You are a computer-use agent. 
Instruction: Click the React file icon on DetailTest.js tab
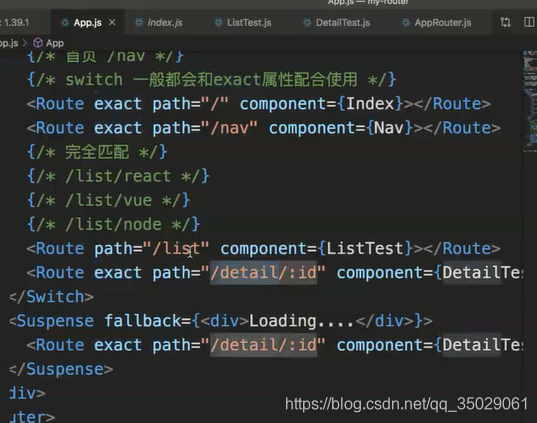click(x=307, y=23)
